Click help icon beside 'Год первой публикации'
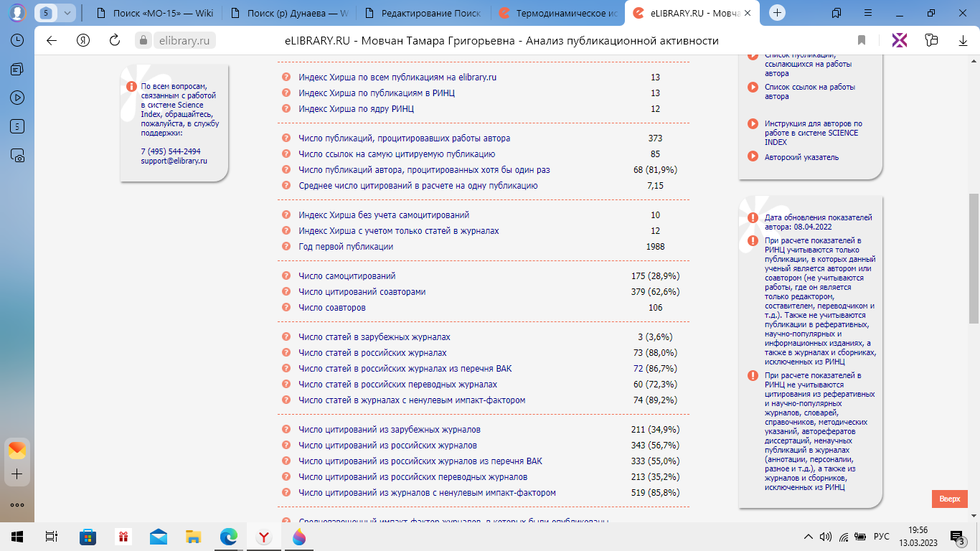This screenshot has height=551, width=980. (286, 247)
